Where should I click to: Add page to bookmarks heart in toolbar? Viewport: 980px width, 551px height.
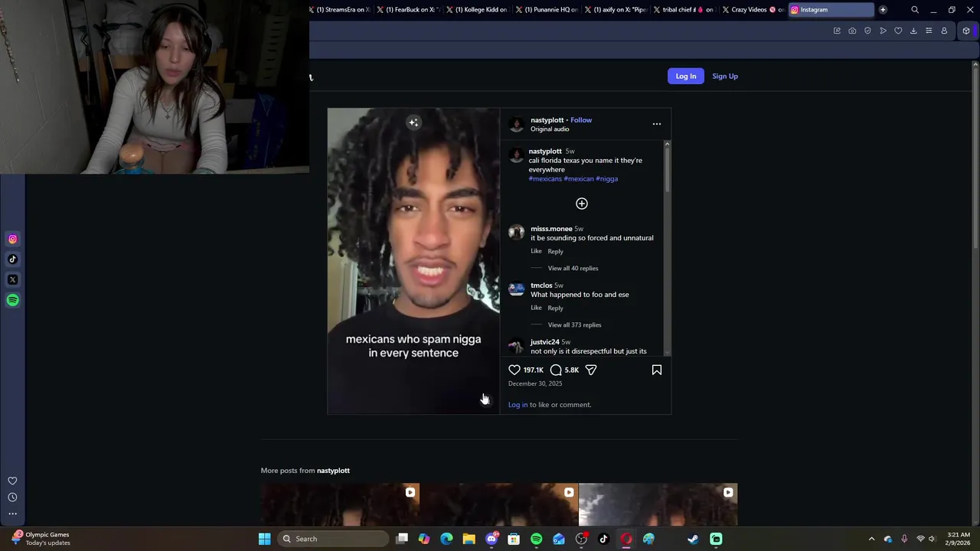coord(898,31)
